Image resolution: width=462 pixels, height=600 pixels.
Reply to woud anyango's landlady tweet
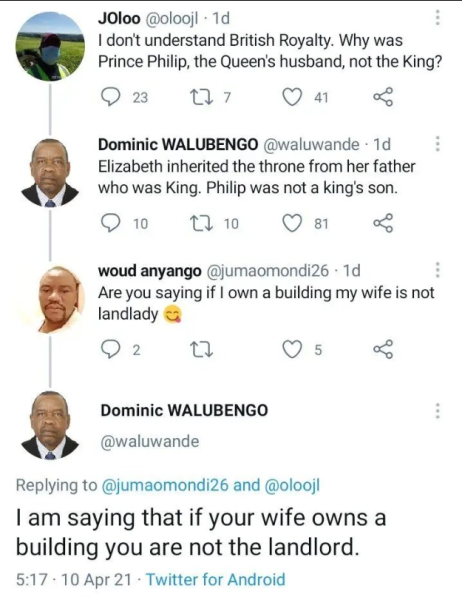pyautogui.click(x=111, y=350)
